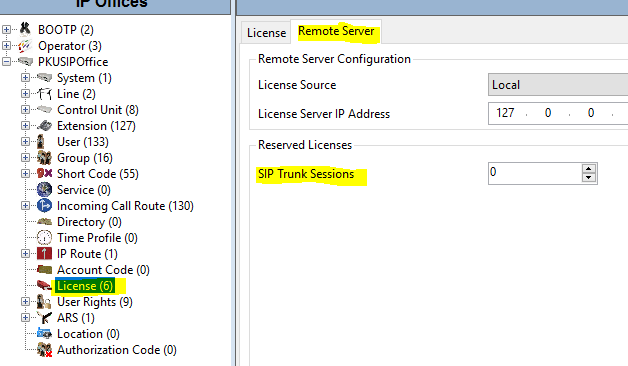Image resolution: width=628 pixels, height=366 pixels.
Task: Click the SIP Trunk Sessions label
Action: [306, 174]
